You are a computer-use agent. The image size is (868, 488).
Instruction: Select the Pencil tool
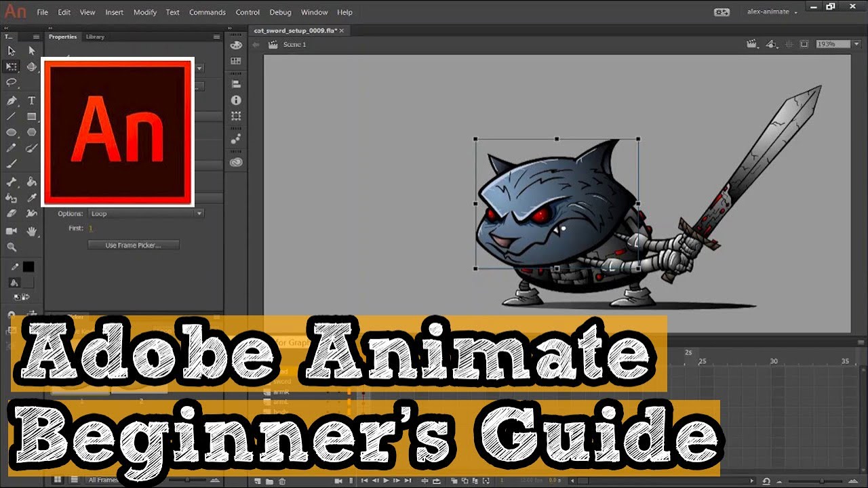point(12,148)
